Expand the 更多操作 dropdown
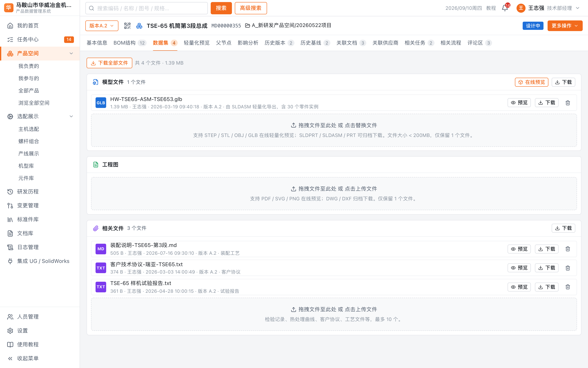 click(565, 26)
